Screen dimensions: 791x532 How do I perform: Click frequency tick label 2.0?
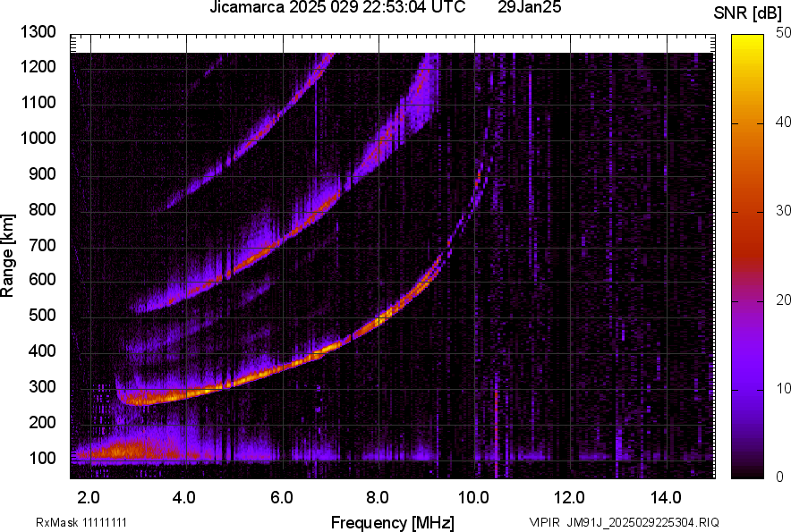(89, 498)
